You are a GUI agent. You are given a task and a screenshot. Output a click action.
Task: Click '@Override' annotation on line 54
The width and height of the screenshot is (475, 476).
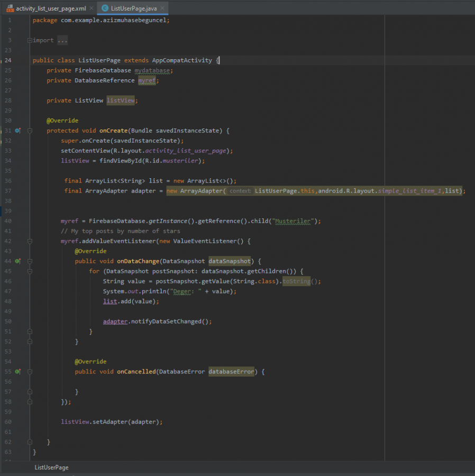[90, 362]
